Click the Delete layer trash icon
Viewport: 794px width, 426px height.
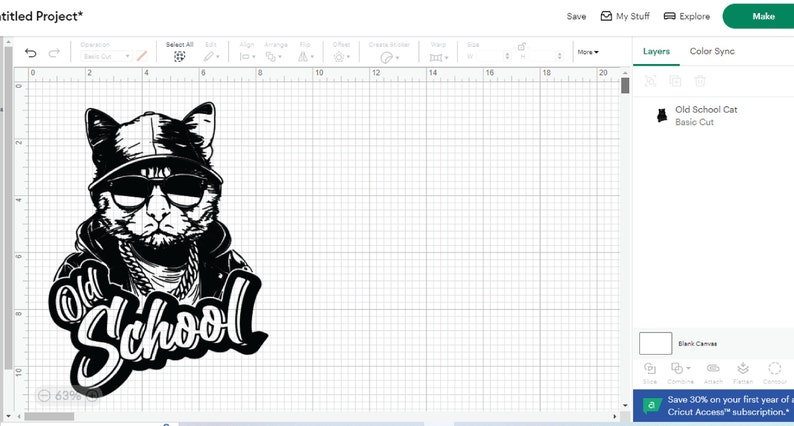(x=700, y=81)
